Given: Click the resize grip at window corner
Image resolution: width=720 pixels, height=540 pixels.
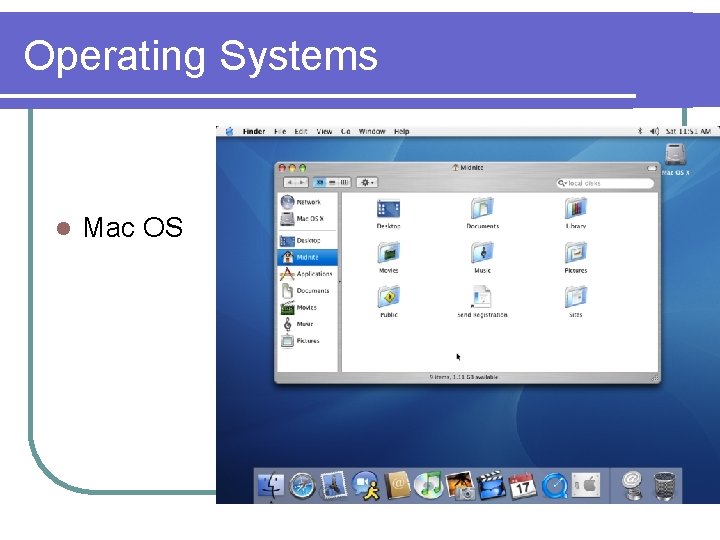Looking at the screenshot, I should (x=655, y=378).
